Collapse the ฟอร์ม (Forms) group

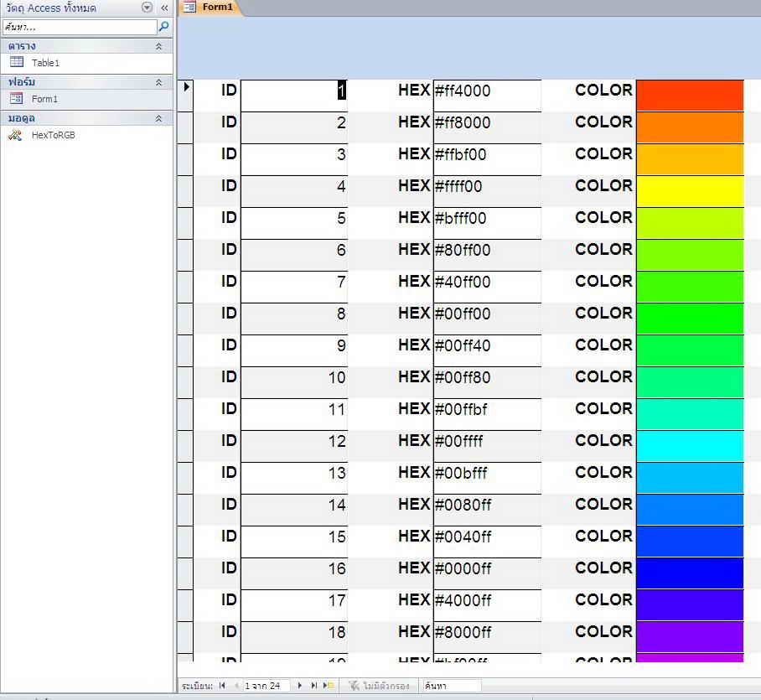pyautogui.click(x=158, y=82)
